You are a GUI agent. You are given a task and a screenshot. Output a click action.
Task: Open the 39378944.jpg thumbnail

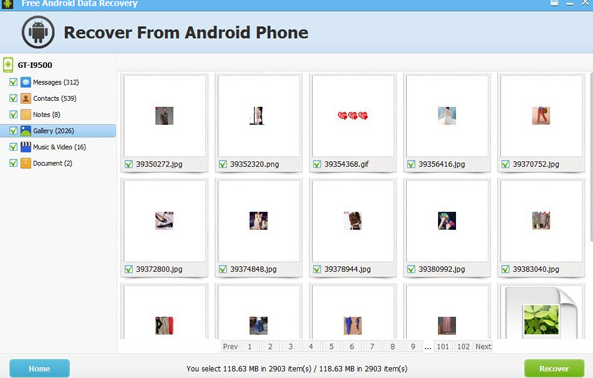click(353, 221)
